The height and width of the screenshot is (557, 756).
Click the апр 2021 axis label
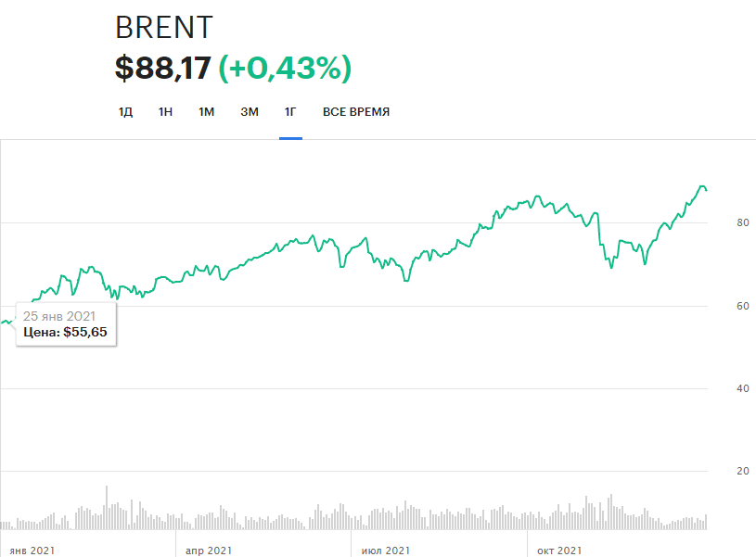click(208, 551)
